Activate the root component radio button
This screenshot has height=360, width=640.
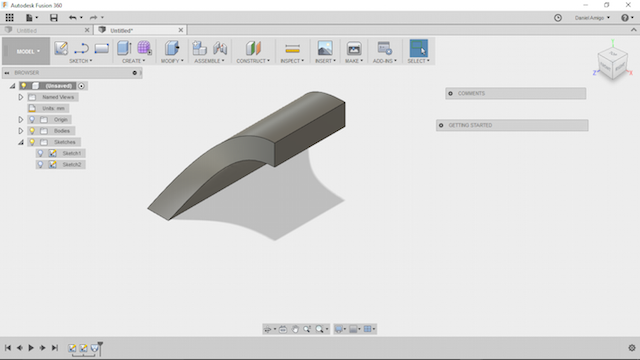(81, 86)
